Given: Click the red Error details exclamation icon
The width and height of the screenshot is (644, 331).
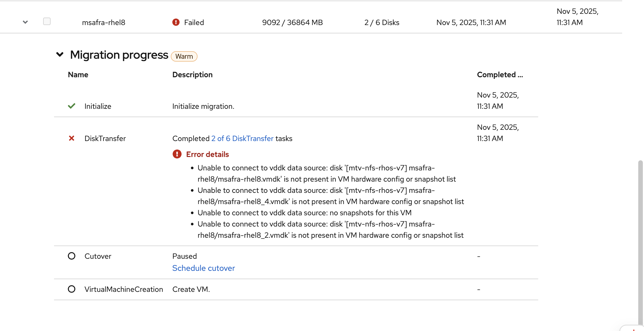Looking at the screenshot, I should [x=177, y=154].
